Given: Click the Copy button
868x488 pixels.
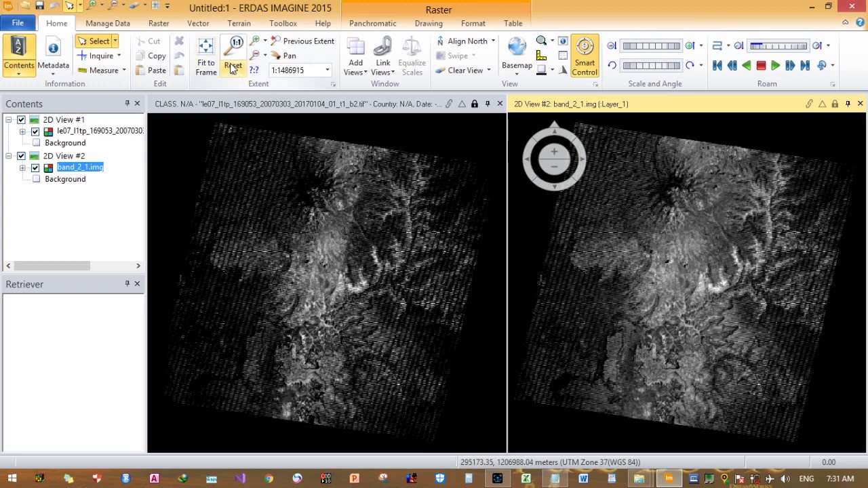Looking at the screenshot, I should (x=151, y=56).
